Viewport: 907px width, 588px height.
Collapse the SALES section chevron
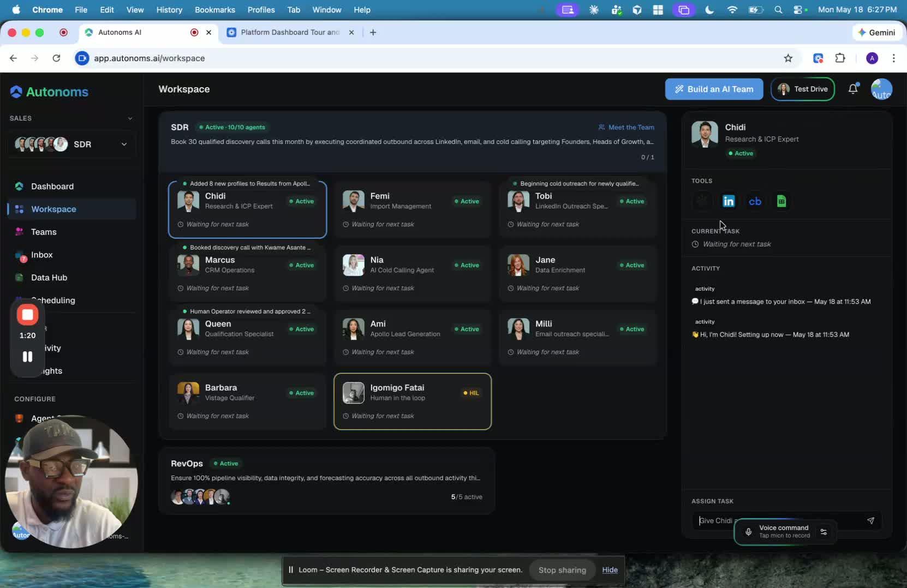[130, 118]
